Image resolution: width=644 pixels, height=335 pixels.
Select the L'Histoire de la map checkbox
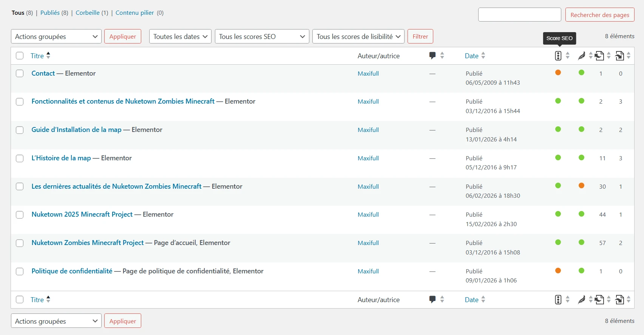coord(20,158)
